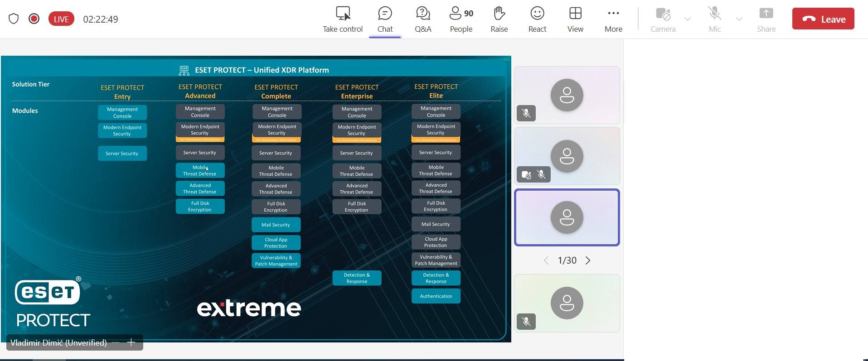Image resolution: width=868 pixels, height=361 pixels.
Task: Click Full Disk Encryption in Advanced column
Action: coord(200,207)
